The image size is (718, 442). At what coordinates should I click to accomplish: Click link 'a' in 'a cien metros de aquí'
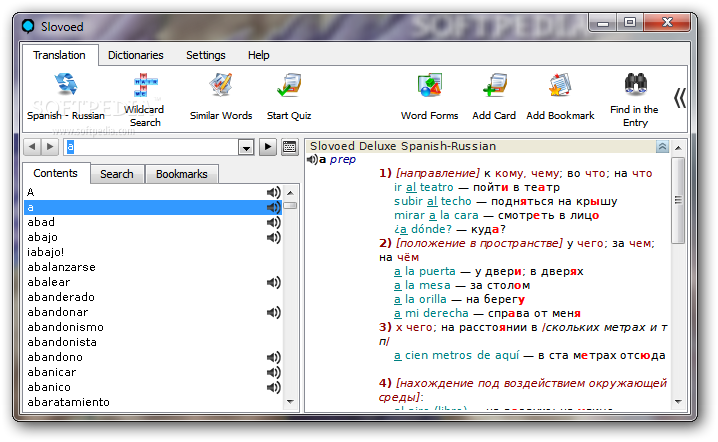click(397, 355)
